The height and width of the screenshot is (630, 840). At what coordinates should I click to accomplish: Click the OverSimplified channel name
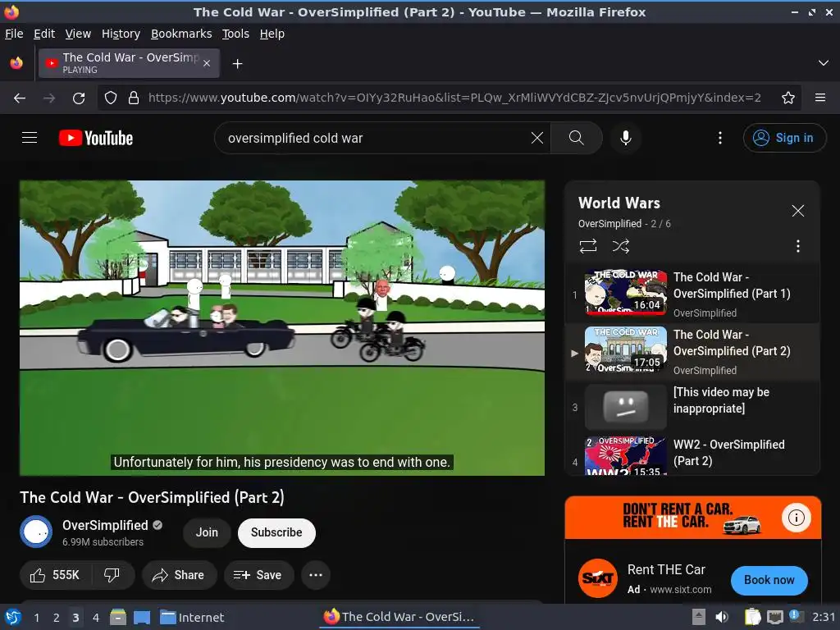(x=105, y=525)
